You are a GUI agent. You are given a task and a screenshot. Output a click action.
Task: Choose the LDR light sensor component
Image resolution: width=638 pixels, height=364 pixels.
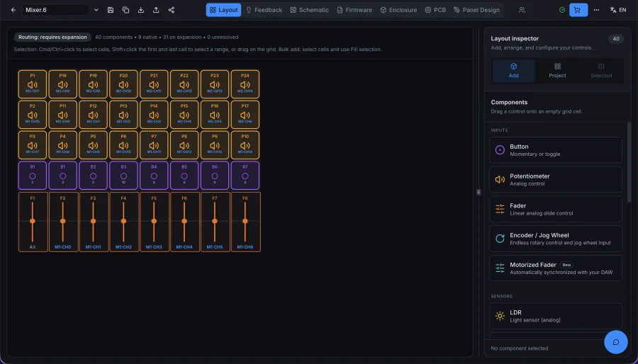coord(555,316)
